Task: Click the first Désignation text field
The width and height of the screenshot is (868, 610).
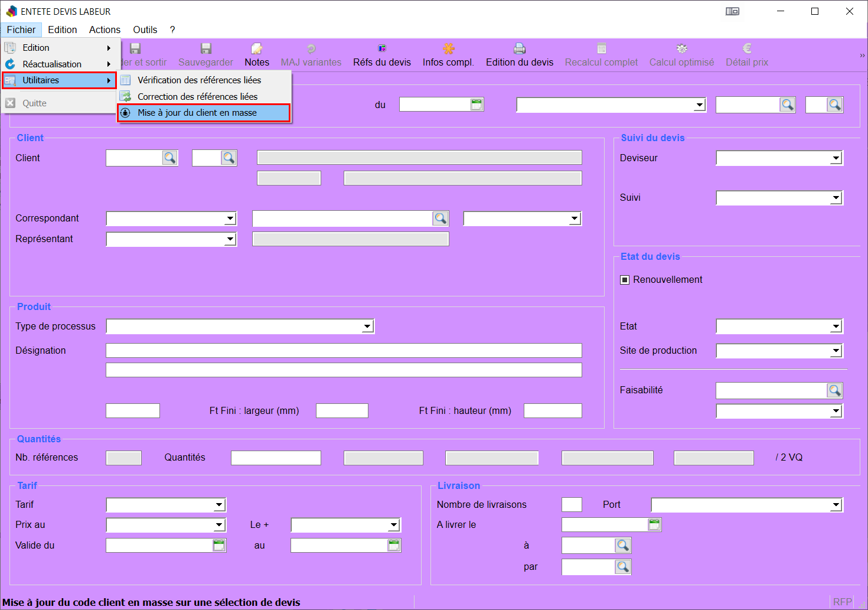Action: point(344,351)
